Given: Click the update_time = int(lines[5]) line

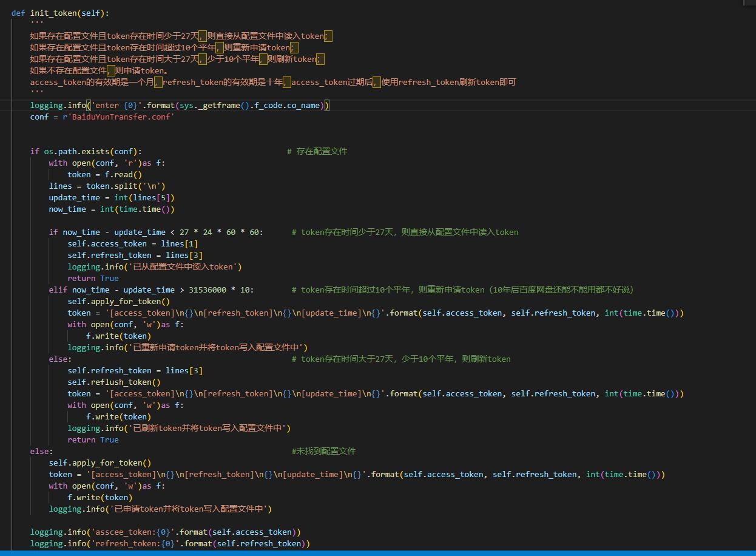Looking at the screenshot, I should 112,197.
